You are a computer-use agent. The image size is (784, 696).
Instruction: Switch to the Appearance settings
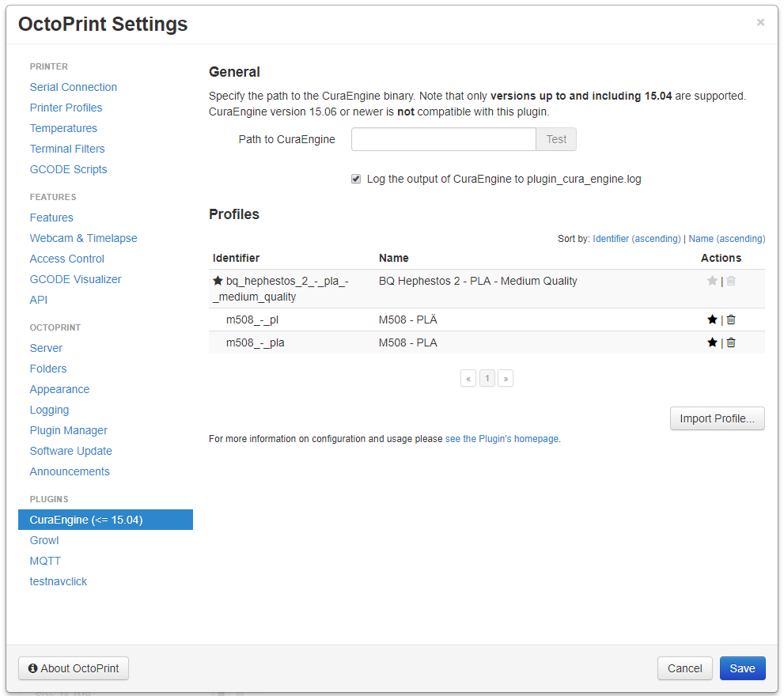click(x=59, y=389)
